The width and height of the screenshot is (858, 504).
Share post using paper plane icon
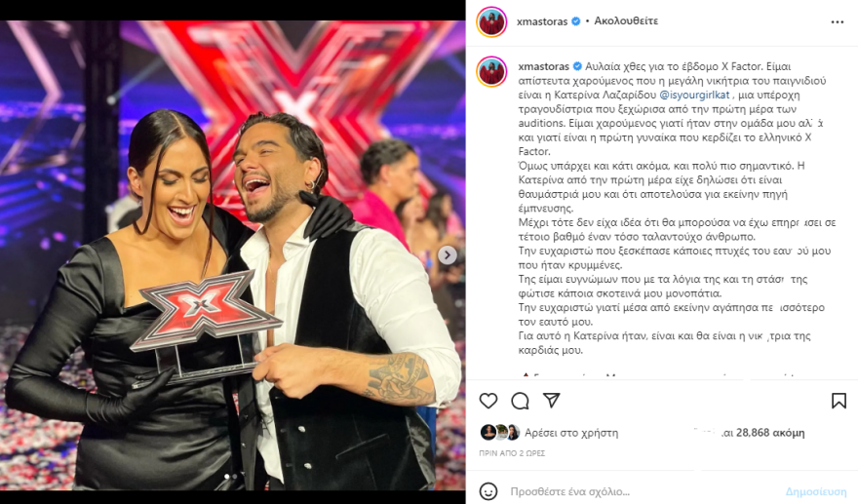pyautogui.click(x=551, y=401)
